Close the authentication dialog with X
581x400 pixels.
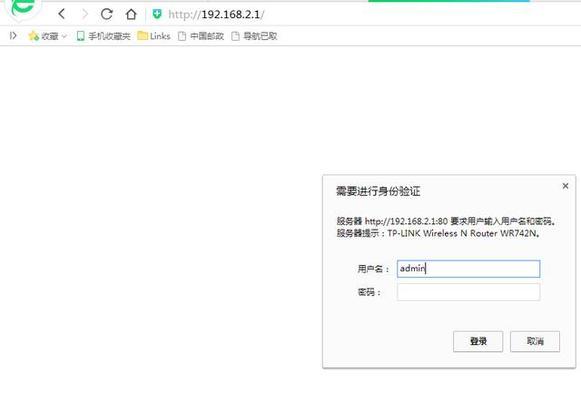click(565, 186)
